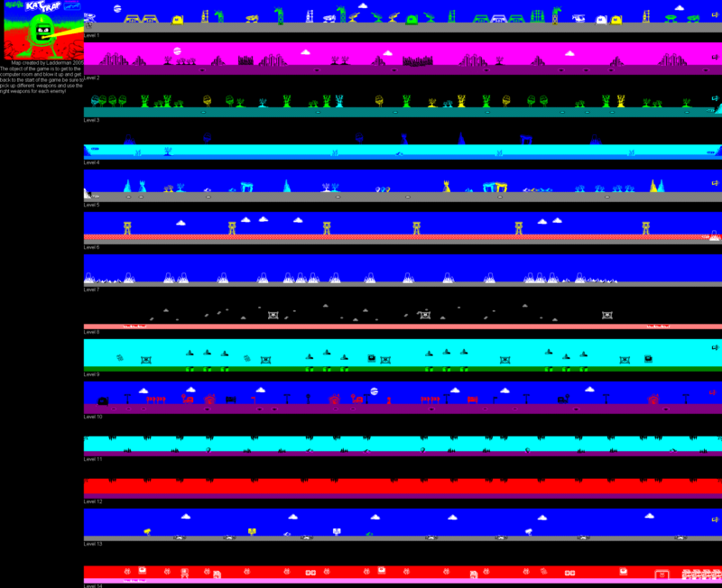Click the Kat Trap title artwork

tap(42, 30)
